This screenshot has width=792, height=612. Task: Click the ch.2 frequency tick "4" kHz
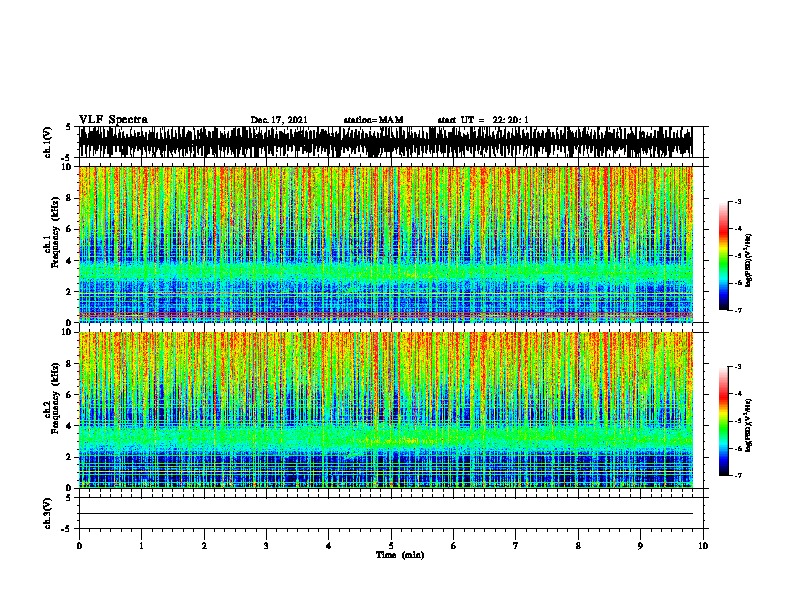click(x=69, y=426)
